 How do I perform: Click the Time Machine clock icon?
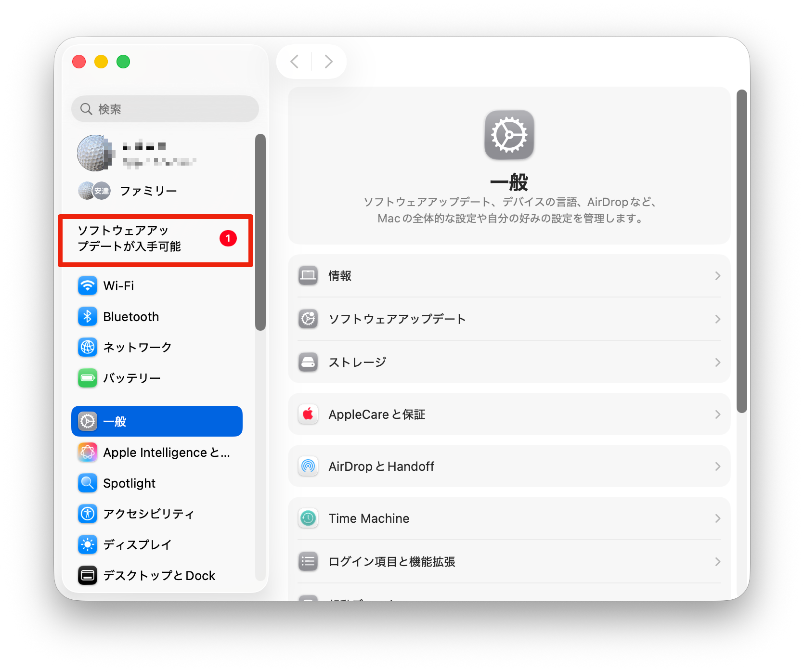coord(308,518)
